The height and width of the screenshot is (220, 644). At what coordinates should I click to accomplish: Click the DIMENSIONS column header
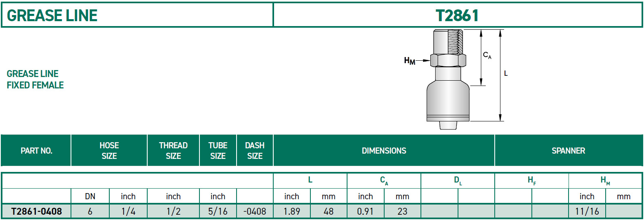coord(384,151)
